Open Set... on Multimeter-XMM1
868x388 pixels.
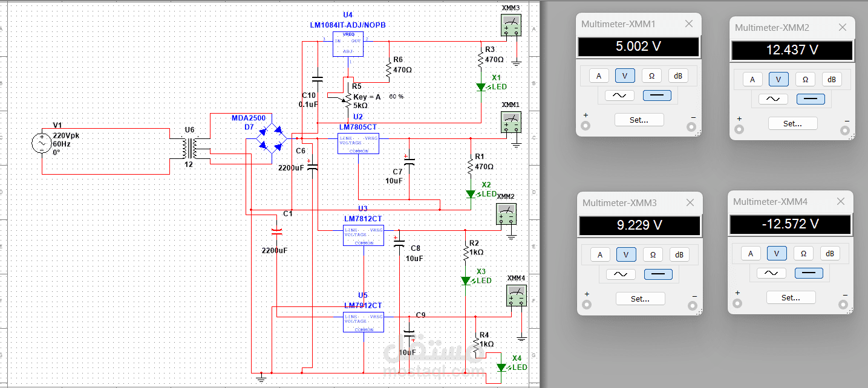tap(639, 120)
